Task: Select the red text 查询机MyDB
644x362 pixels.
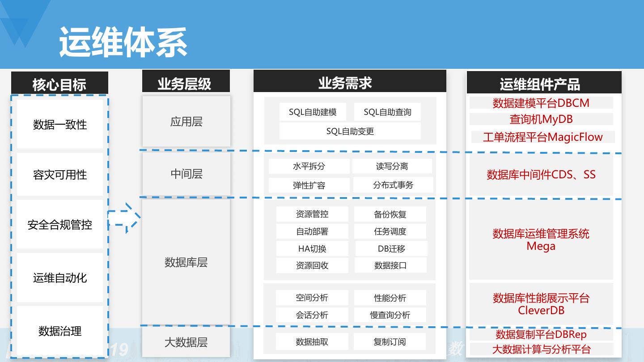Action: pyautogui.click(x=541, y=119)
